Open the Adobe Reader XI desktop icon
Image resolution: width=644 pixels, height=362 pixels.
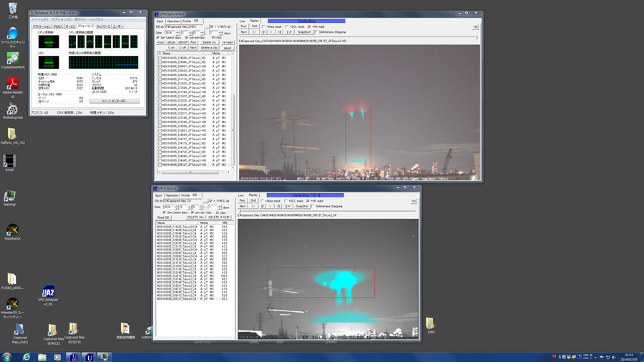[x=12, y=84]
